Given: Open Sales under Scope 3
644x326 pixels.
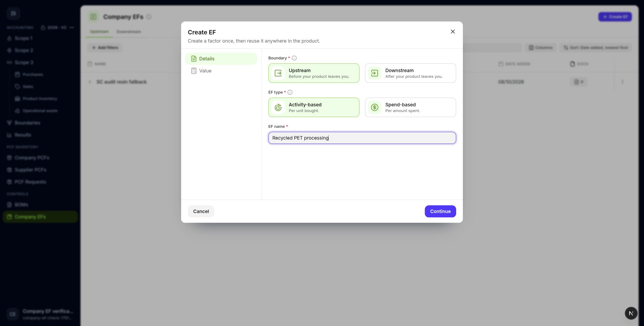Looking at the screenshot, I should 28,87.
